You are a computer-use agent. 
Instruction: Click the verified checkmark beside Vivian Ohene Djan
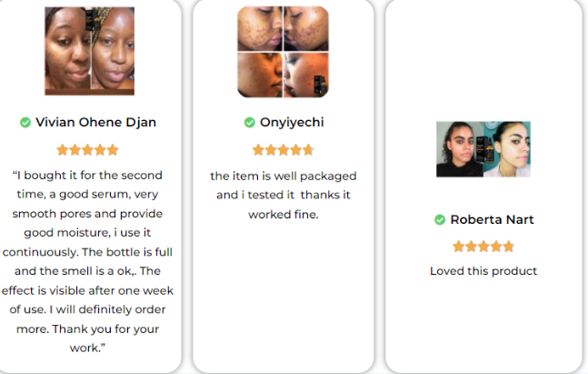(25, 123)
